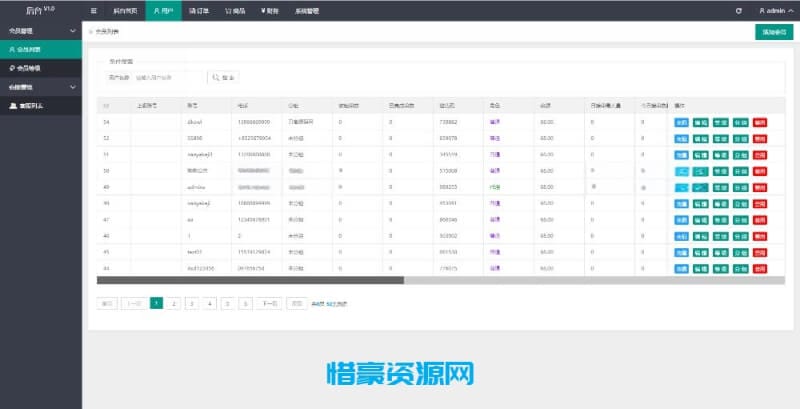Toggle the hamburger sidebar collapse icon
The height and width of the screenshot is (409, 800).
click(x=94, y=11)
